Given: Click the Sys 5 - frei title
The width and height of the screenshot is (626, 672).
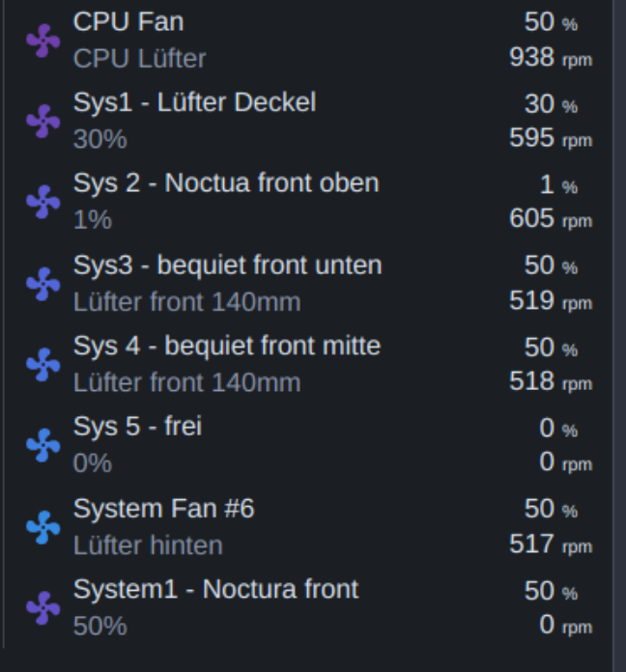Looking at the screenshot, I should tap(137, 426).
